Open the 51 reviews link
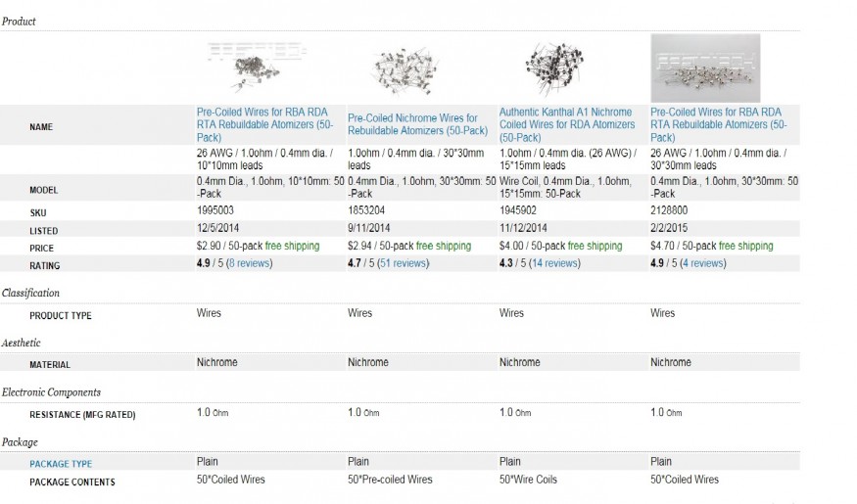 point(404,263)
